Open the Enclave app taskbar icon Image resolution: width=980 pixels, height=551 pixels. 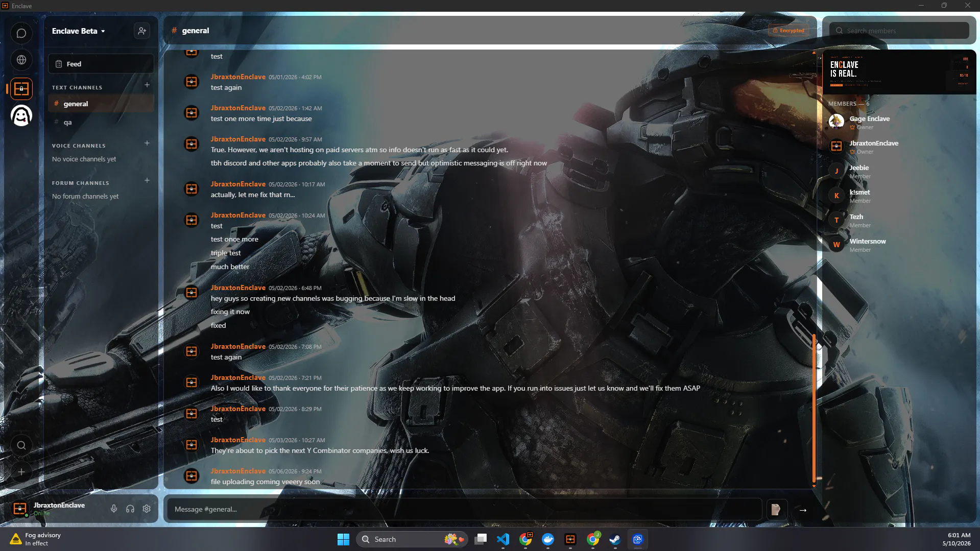(570, 539)
